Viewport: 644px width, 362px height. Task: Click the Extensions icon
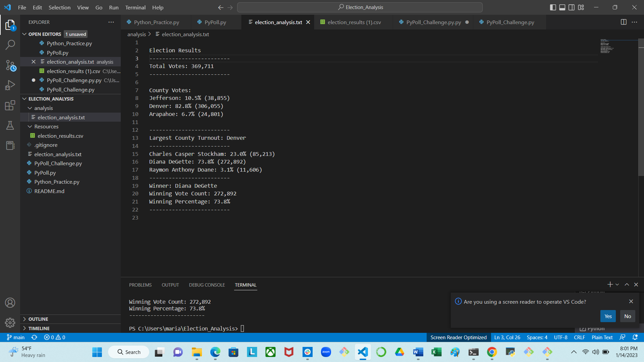pyautogui.click(x=10, y=105)
